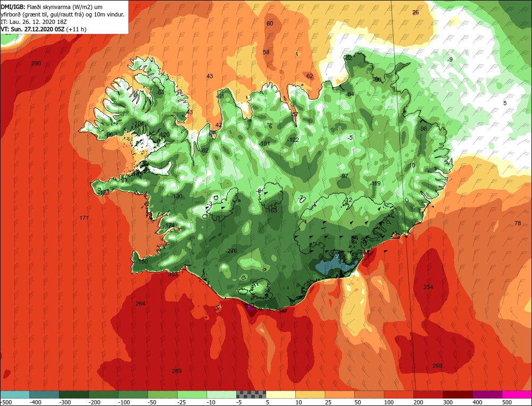Click the "303" value on the southwest coast

point(173,274)
